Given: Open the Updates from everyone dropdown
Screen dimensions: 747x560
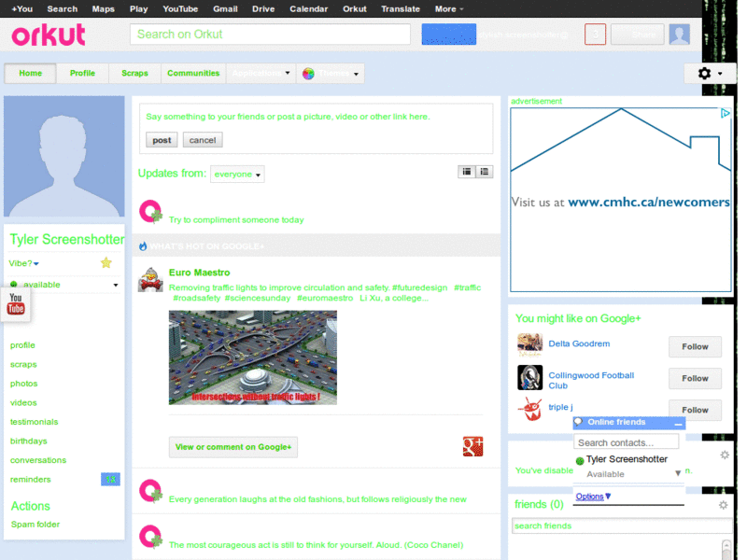Looking at the screenshot, I should click(x=237, y=175).
